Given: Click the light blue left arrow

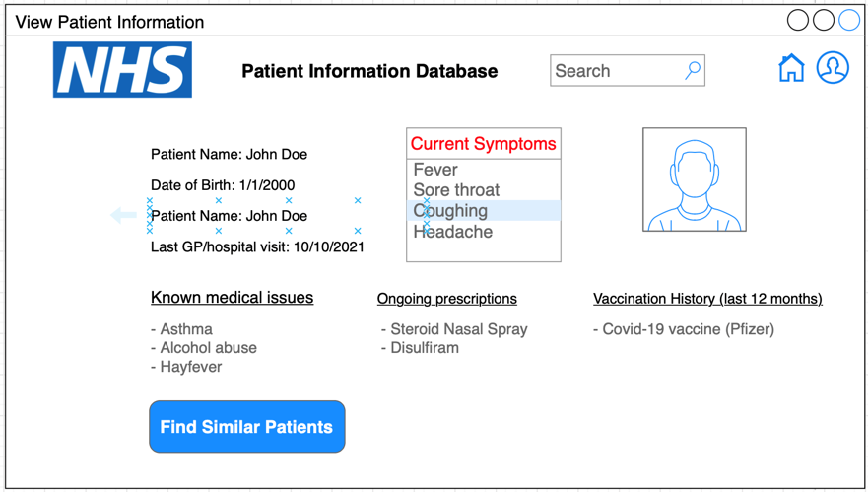Looking at the screenshot, I should coord(123,215).
